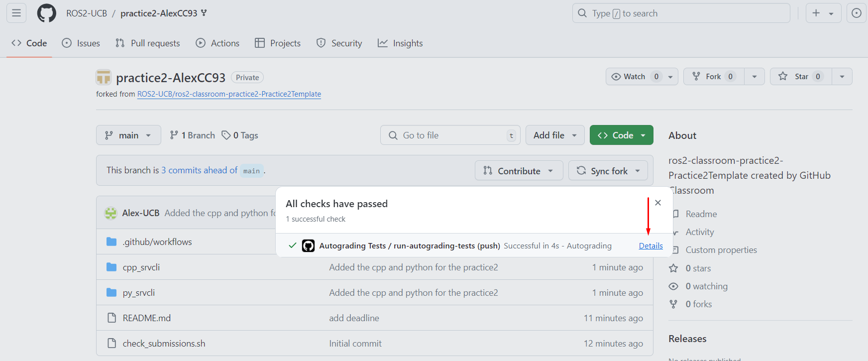Open the Alex-UCB author link

tap(141, 213)
